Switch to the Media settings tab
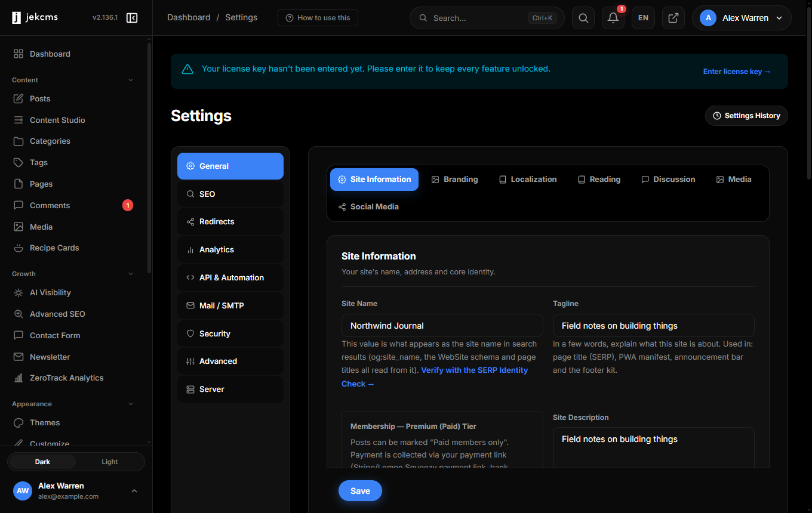 tap(734, 180)
